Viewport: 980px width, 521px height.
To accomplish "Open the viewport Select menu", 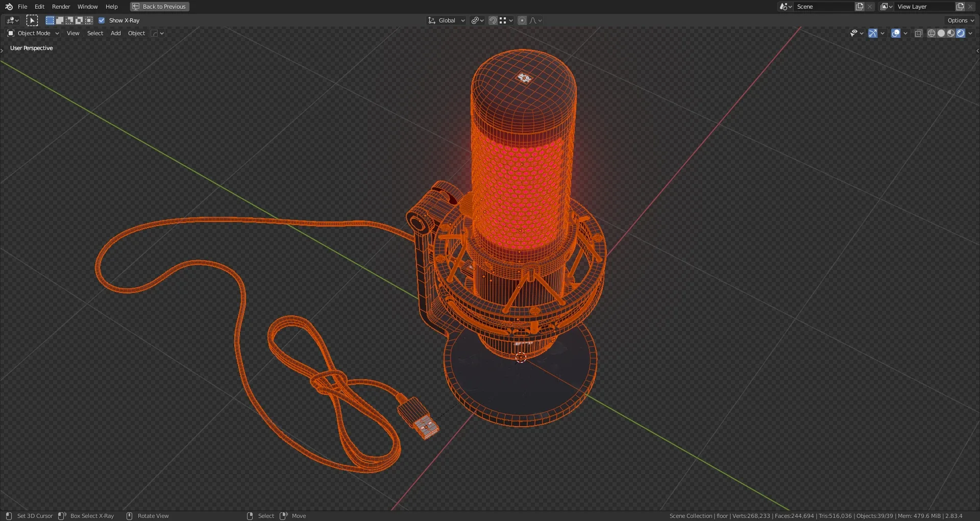I will pos(95,33).
